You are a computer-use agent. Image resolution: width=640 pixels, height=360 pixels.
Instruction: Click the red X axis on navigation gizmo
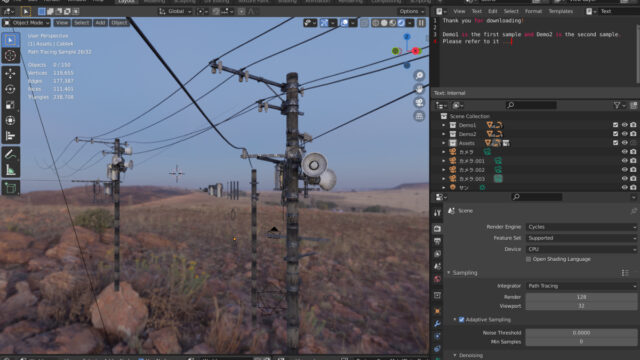416,51
